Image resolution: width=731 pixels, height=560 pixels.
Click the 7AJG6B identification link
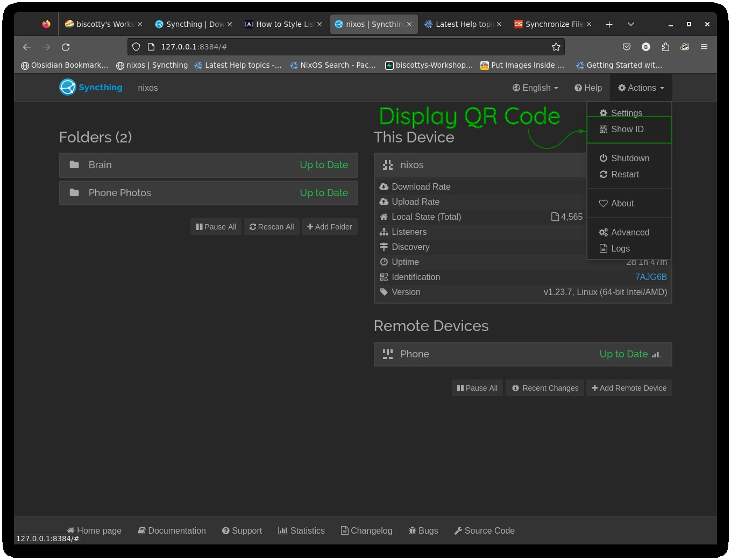click(x=651, y=277)
